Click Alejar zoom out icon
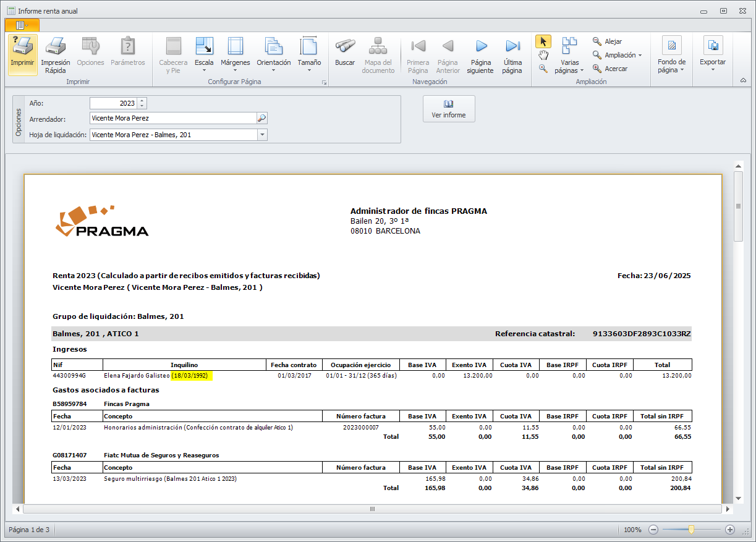This screenshot has width=756, height=542. point(597,41)
